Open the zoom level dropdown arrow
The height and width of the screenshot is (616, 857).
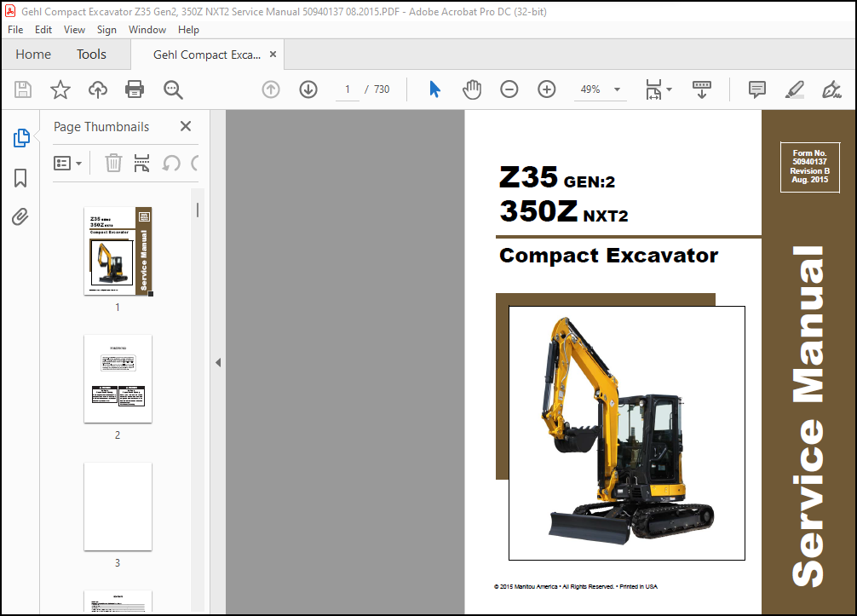(x=617, y=89)
